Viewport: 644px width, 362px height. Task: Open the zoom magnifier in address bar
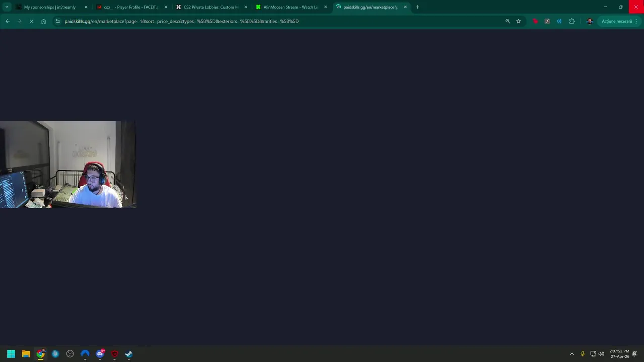click(x=507, y=21)
